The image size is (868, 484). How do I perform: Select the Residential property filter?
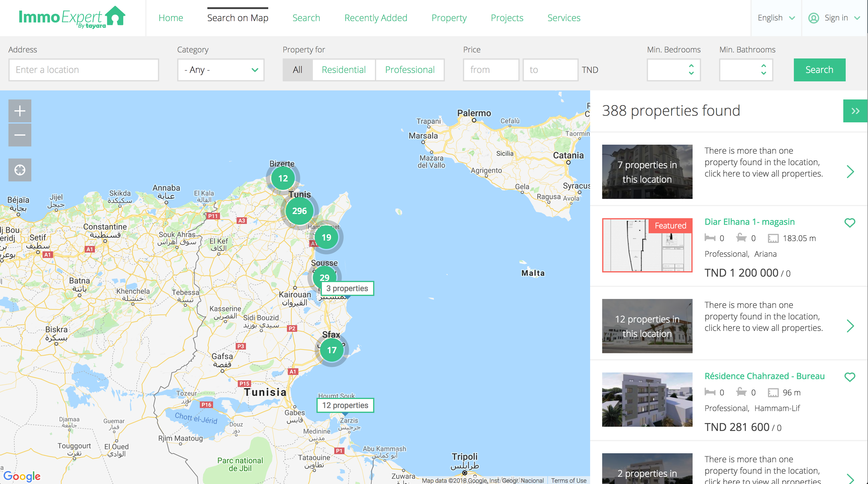click(343, 70)
